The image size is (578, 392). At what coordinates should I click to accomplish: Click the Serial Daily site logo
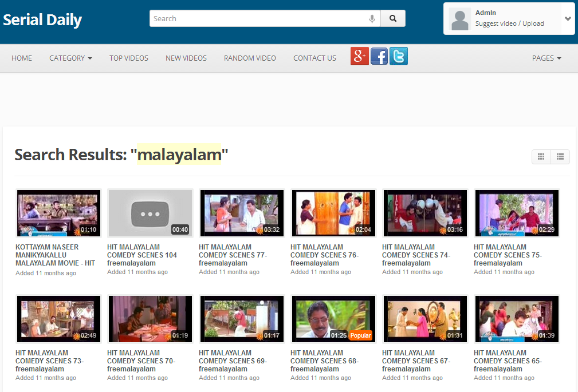42,19
